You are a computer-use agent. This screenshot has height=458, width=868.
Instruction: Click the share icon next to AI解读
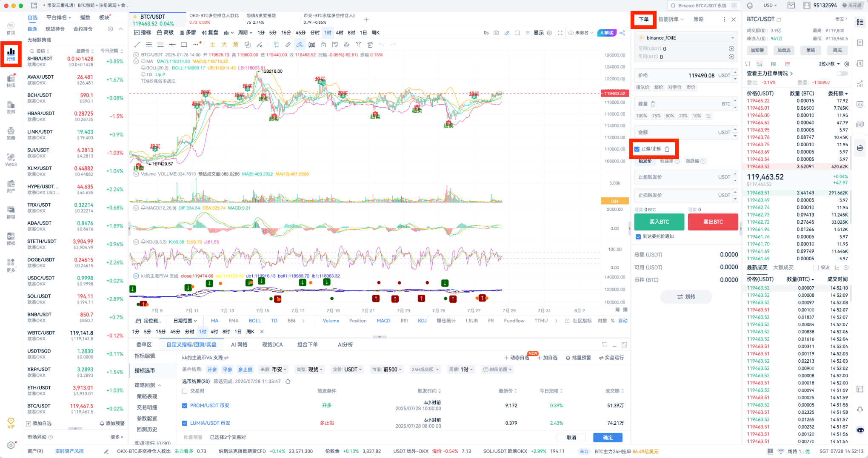click(622, 33)
